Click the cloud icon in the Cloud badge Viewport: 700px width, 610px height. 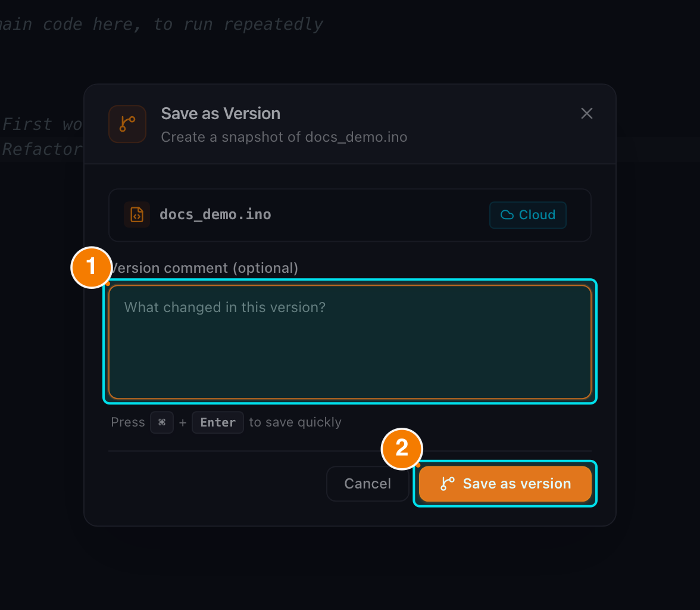click(x=507, y=215)
